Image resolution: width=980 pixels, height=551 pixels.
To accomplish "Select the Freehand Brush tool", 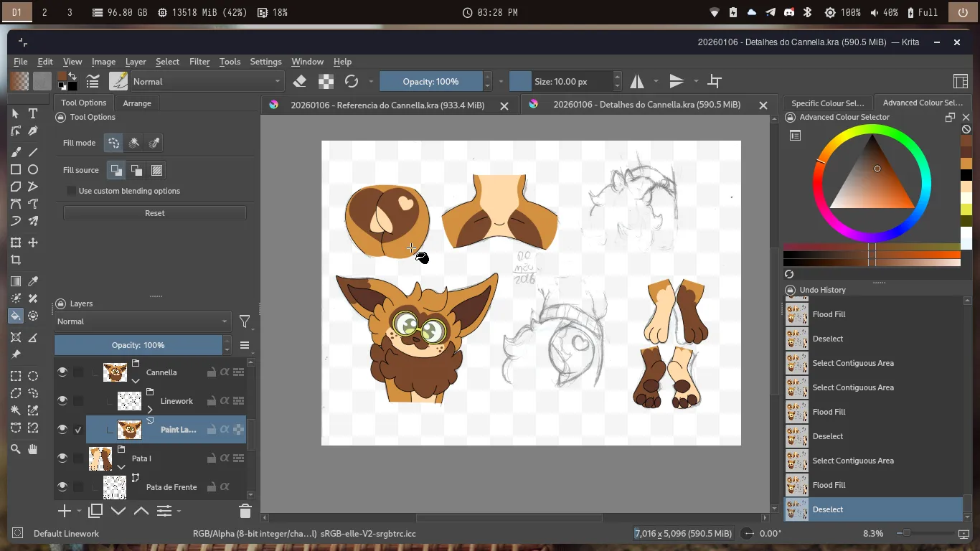I will (16, 152).
